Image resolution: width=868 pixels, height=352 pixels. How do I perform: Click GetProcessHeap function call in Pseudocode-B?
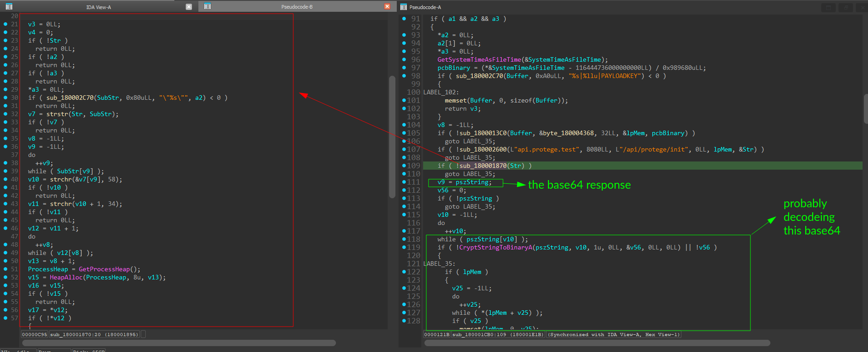point(104,269)
